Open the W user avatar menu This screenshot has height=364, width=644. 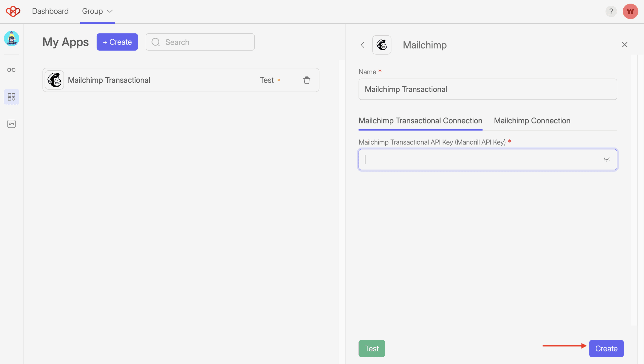tap(630, 11)
